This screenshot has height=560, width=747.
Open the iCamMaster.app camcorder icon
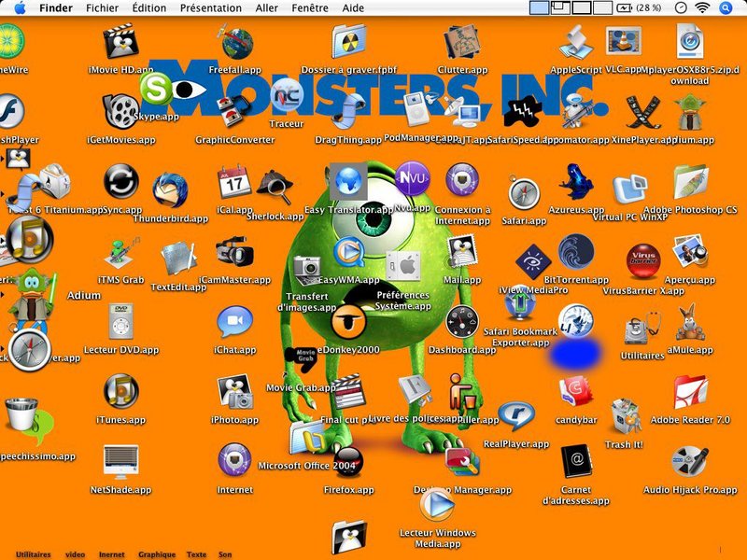[234, 251]
